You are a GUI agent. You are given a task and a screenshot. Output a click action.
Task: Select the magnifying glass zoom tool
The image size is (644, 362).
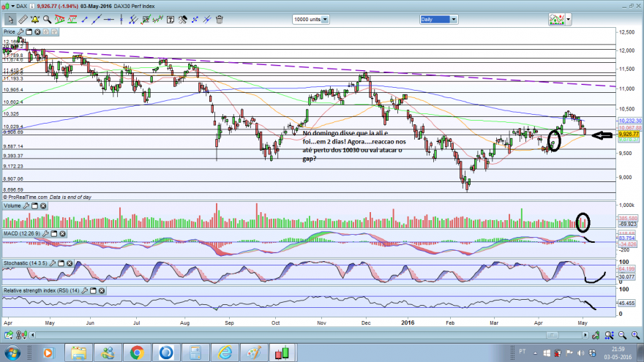[48, 19]
